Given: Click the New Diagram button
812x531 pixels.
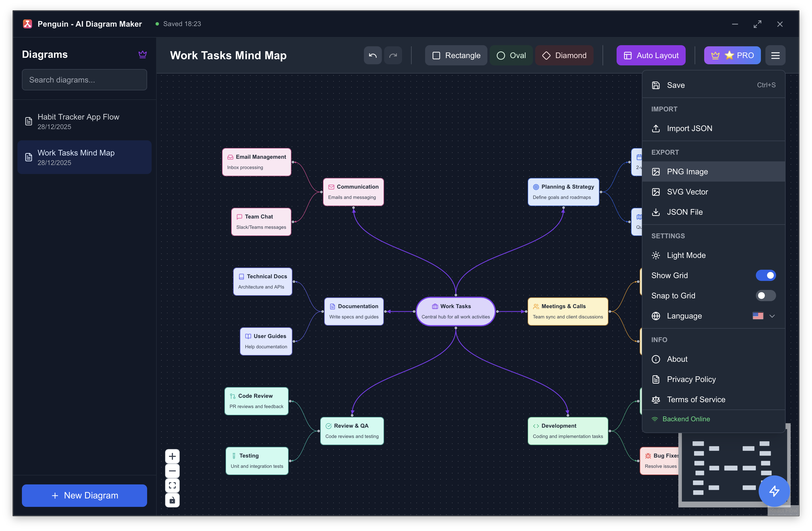Looking at the screenshot, I should pos(84,495).
